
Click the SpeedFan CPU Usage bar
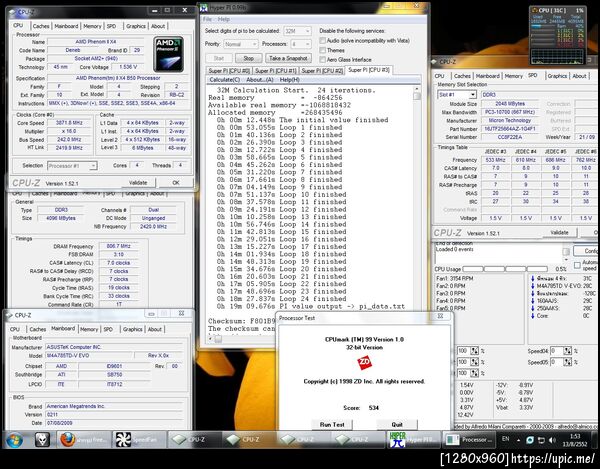(505, 269)
